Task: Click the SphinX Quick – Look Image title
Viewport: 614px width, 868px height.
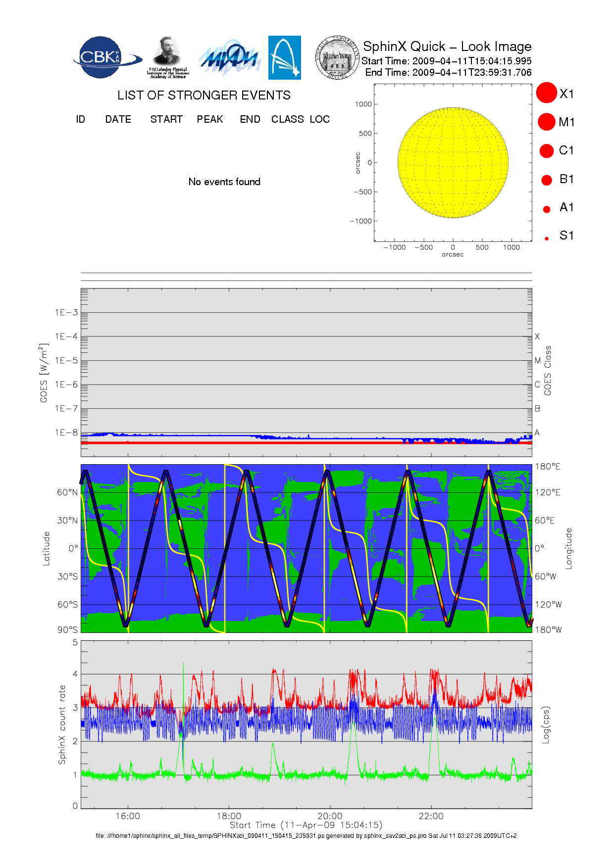Action: tap(447, 47)
